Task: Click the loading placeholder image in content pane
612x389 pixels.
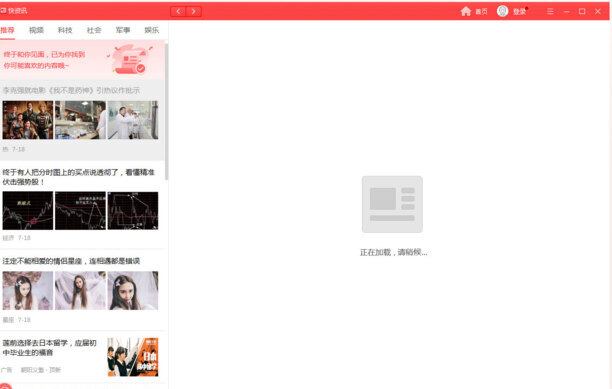Action: [392, 204]
